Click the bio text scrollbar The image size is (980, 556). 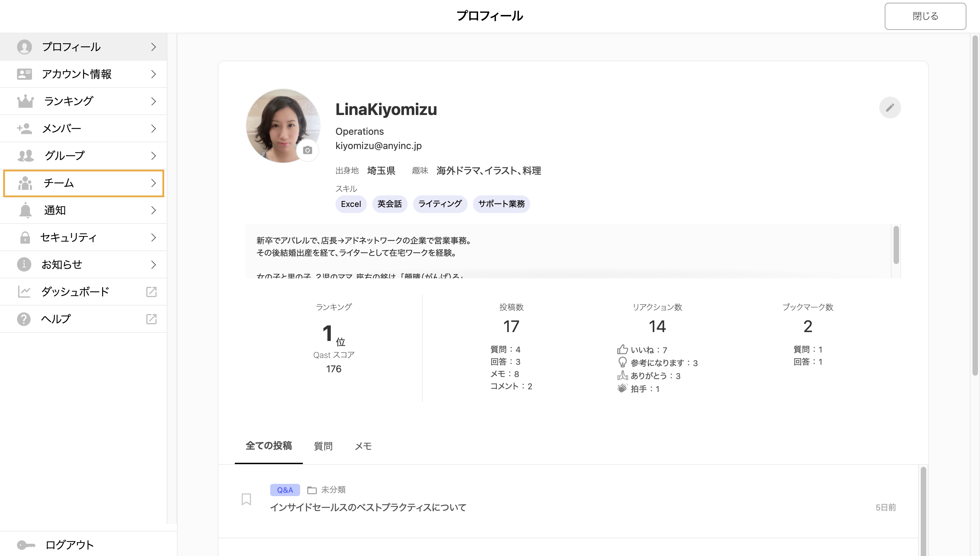(896, 245)
